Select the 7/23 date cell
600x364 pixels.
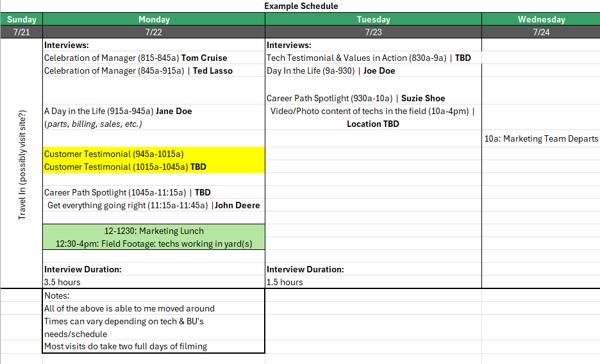pyautogui.click(x=373, y=32)
